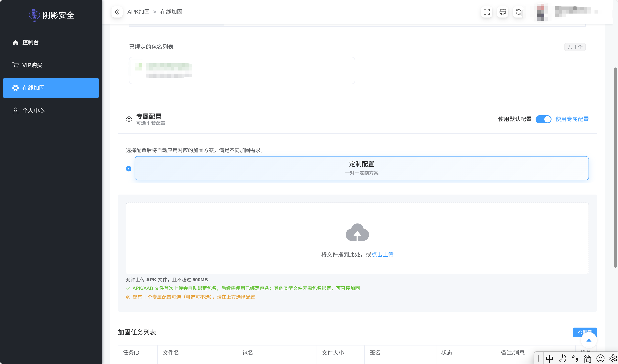618x364 pixels.
Task: Collapse sidebar with double-chevron icon
Action: (x=117, y=12)
